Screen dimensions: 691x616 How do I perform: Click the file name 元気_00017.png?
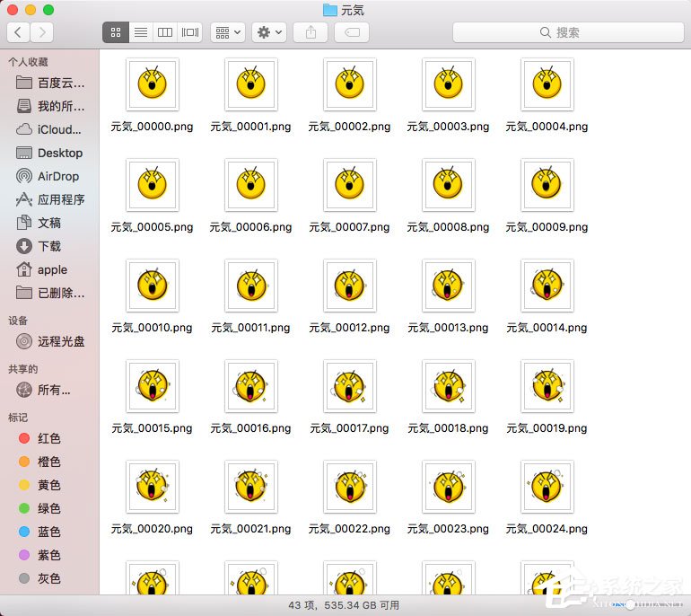click(x=349, y=428)
